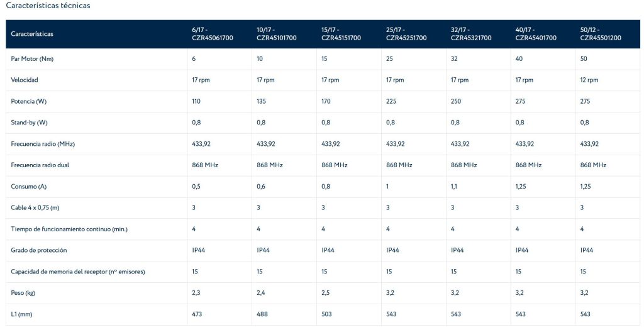
Task: Click the 32/17 - CZR45321700 column header
Action: coord(471,34)
